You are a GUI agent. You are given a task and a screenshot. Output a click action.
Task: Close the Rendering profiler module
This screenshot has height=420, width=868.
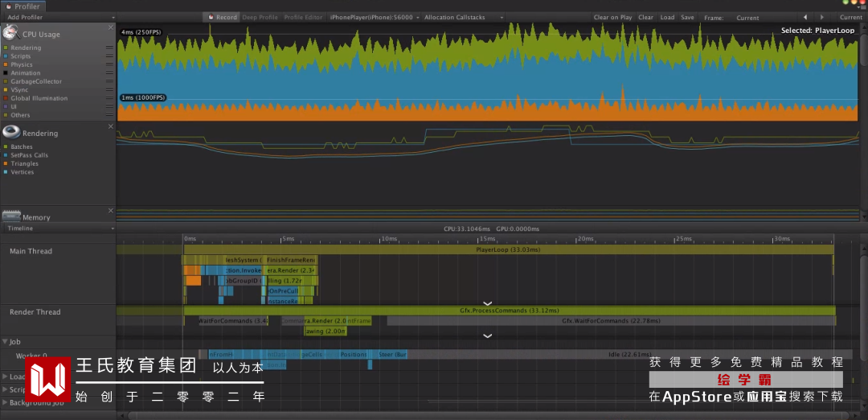111,126
